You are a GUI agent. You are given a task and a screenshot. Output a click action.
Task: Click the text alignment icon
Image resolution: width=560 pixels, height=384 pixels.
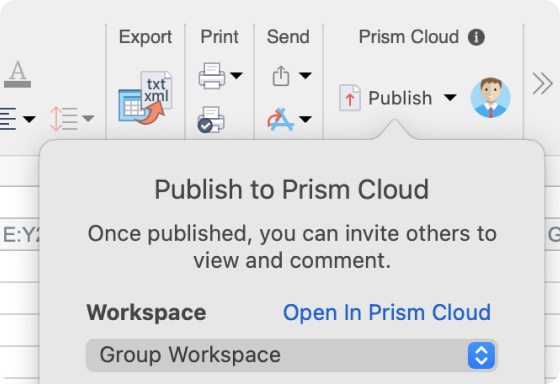point(8,119)
